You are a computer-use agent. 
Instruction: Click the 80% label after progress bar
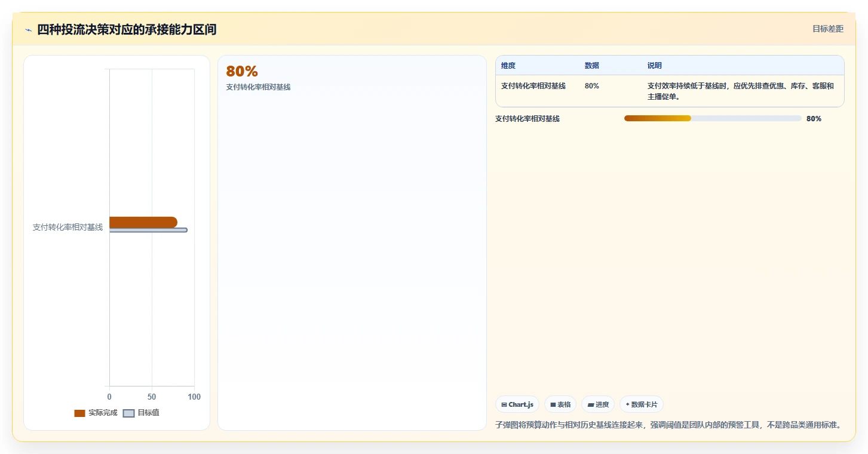(814, 119)
